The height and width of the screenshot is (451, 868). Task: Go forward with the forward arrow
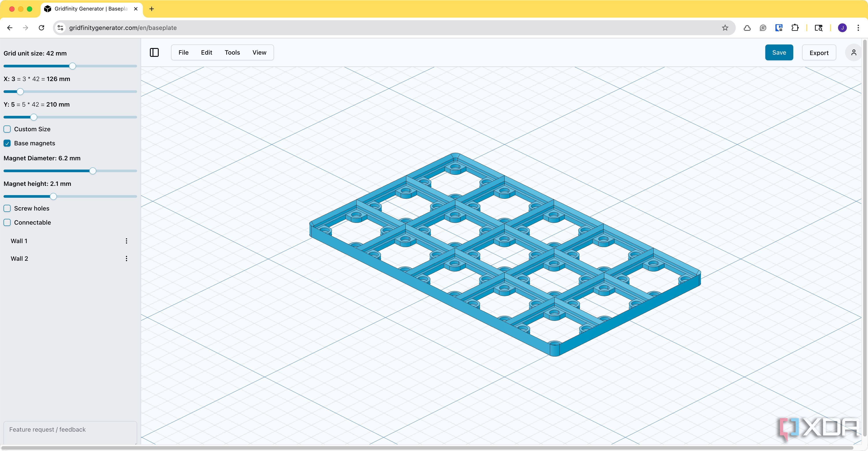click(26, 28)
